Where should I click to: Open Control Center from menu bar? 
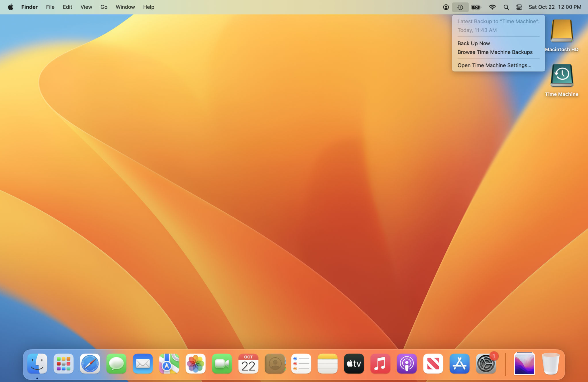click(x=519, y=7)
